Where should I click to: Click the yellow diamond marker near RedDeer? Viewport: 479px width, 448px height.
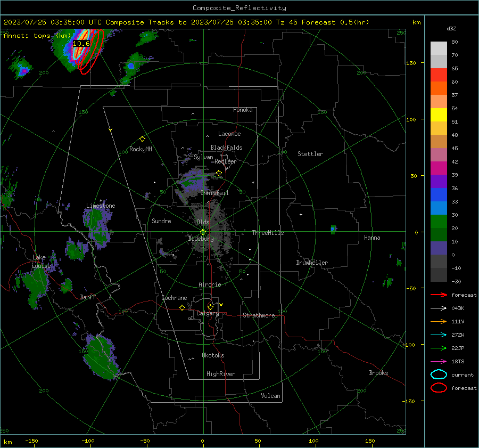[x=219, y=173]
